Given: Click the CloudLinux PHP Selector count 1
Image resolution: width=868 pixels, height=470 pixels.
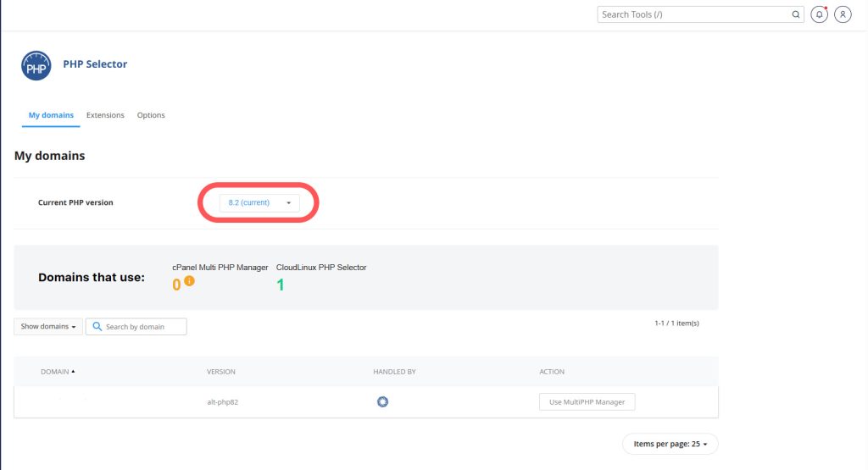Looking at the screenshot, I should click(x=281, y=285).
